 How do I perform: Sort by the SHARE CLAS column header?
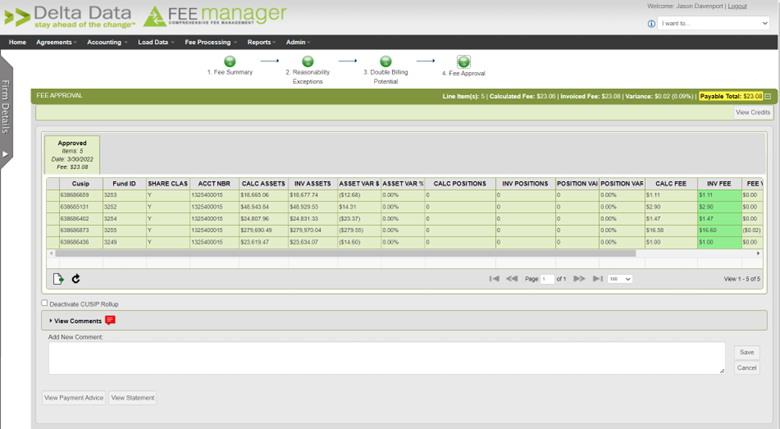pos(168,184)
